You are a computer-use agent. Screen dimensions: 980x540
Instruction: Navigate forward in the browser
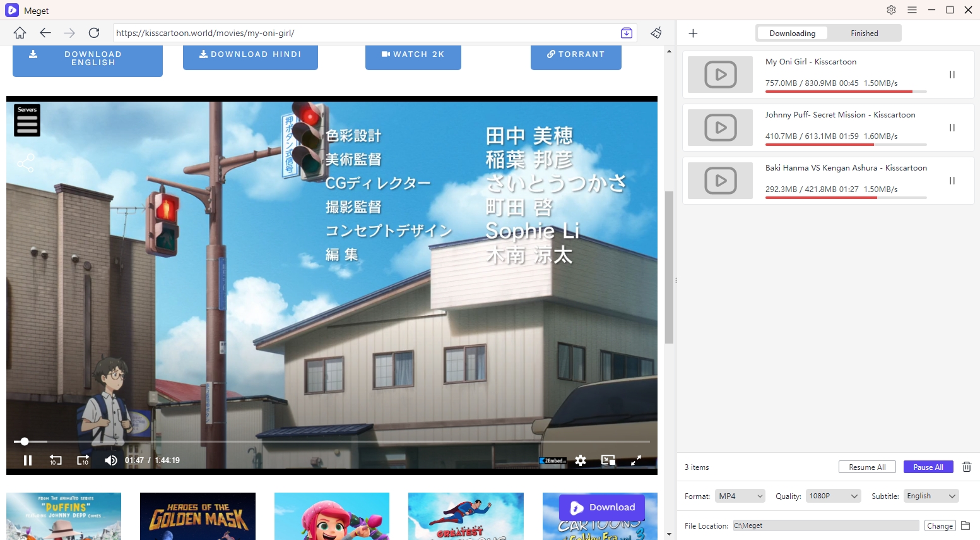[69, 33]
